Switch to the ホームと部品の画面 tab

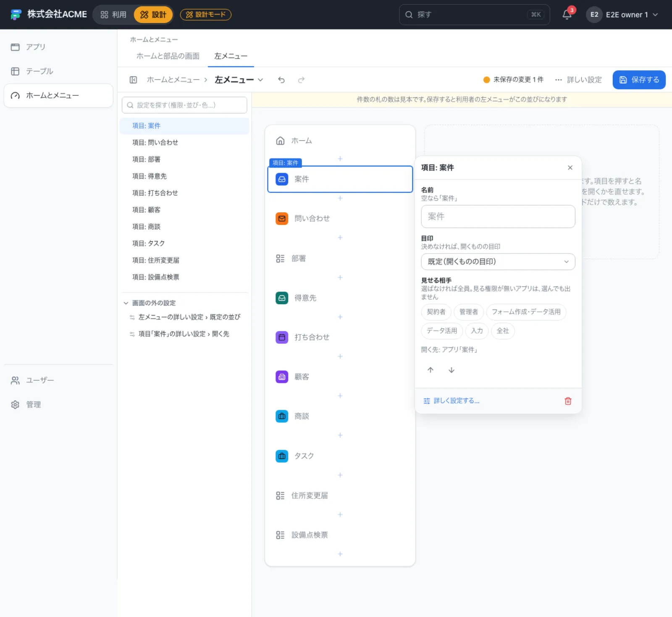(x=168, y=56)
